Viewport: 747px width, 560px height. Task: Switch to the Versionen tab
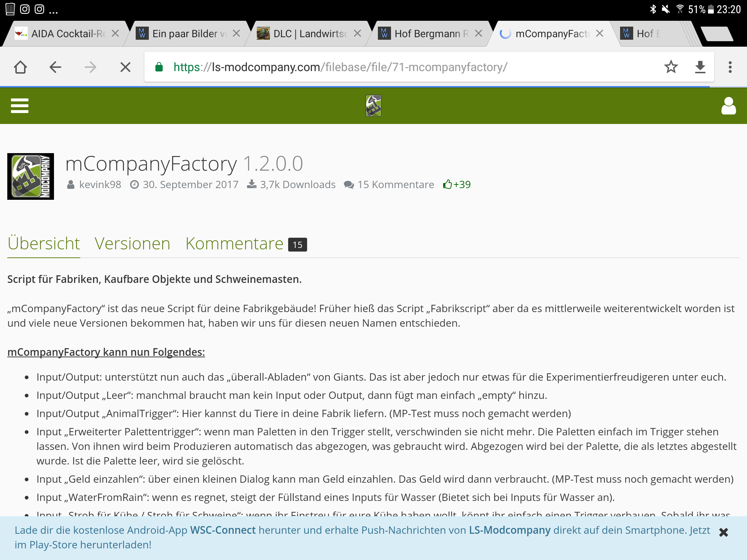[x=132, y=244]
